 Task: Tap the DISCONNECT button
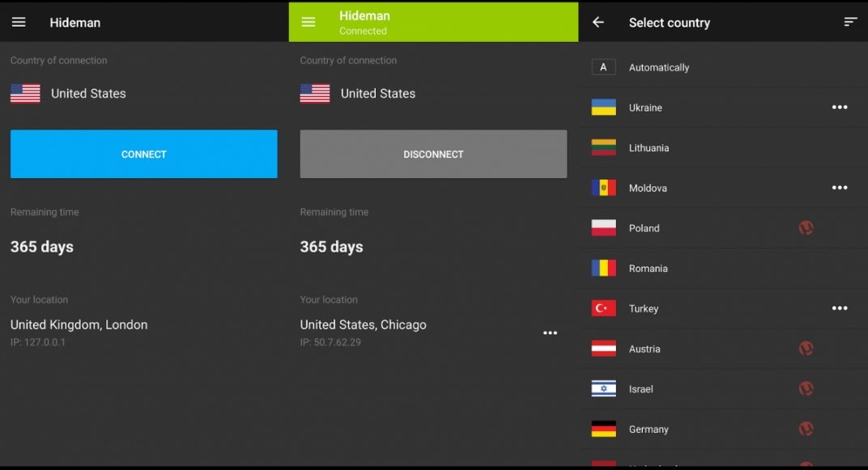coord(433,155)
